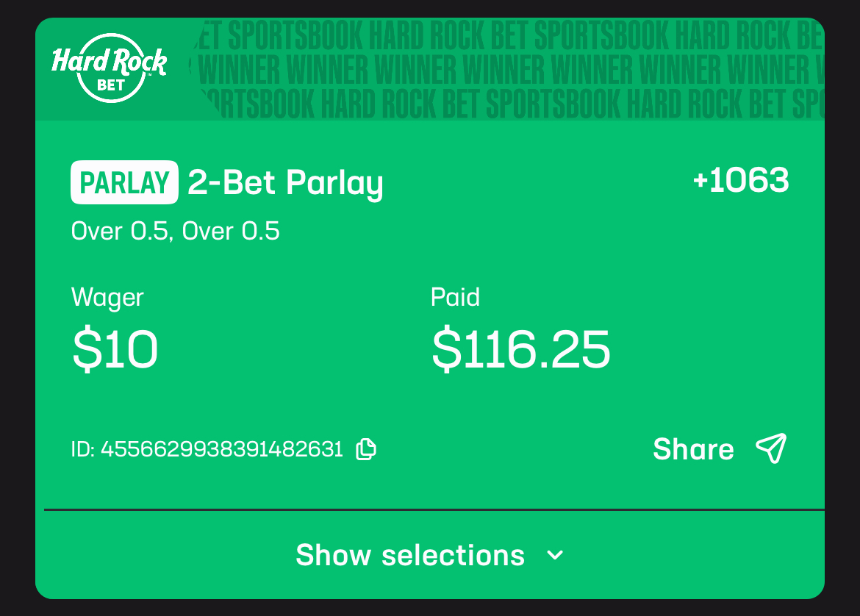Viewport: 860px width, 616px height.
Task: Copy the bet ID with copy icon
Action: (x=366, y=448)
